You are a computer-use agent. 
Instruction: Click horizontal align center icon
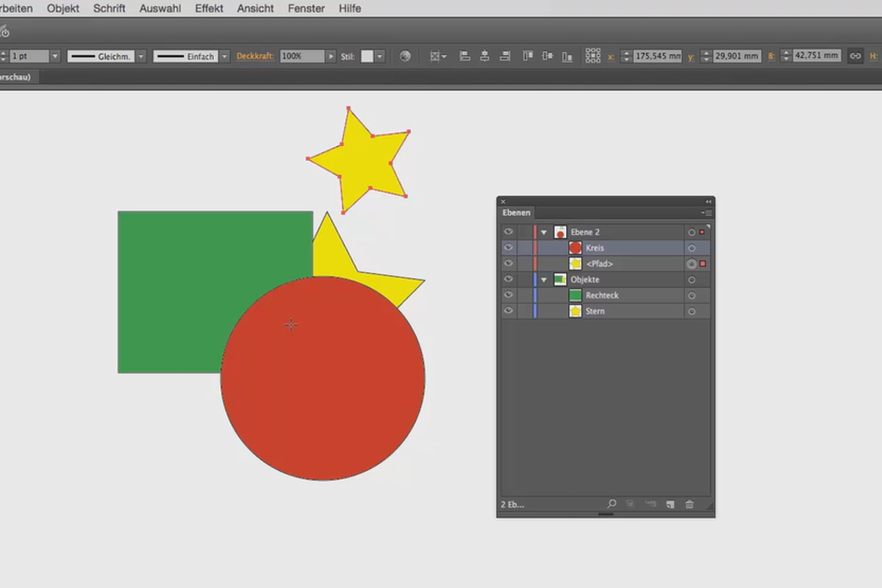coord(484,56)
